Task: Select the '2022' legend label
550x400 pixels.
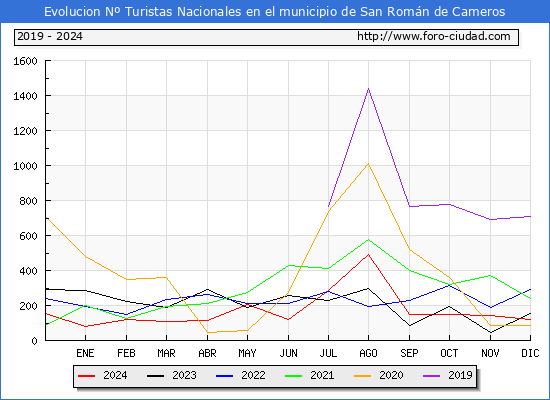Action: (253, 375)
